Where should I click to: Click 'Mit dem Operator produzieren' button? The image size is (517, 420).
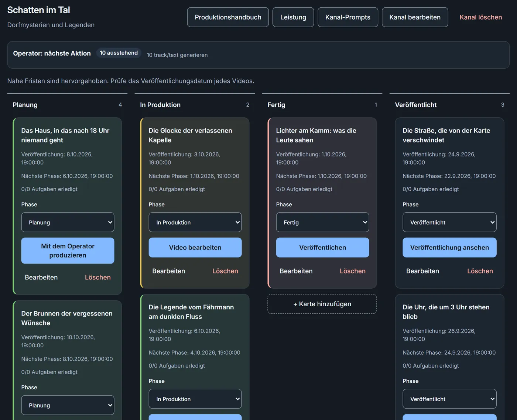point(68,251)
